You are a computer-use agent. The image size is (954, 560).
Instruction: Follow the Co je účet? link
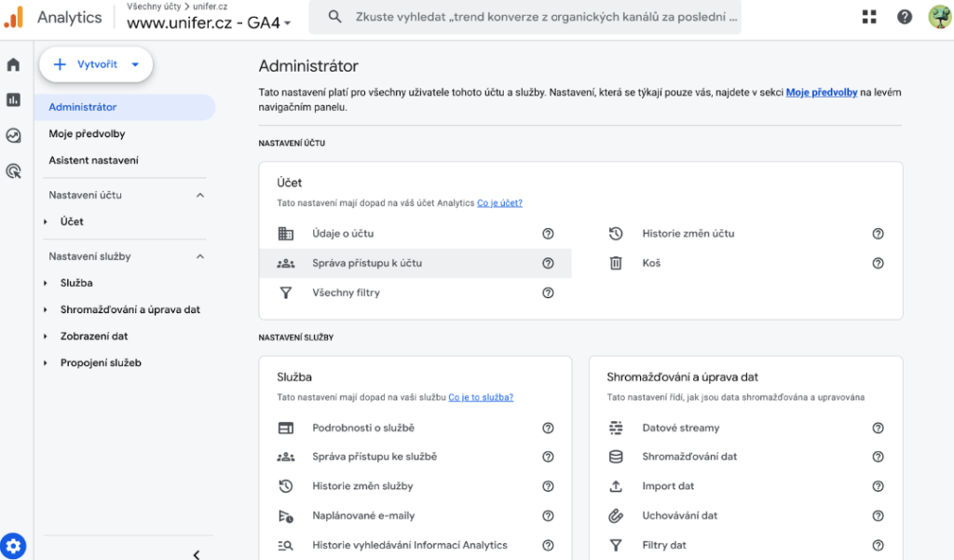499,202
